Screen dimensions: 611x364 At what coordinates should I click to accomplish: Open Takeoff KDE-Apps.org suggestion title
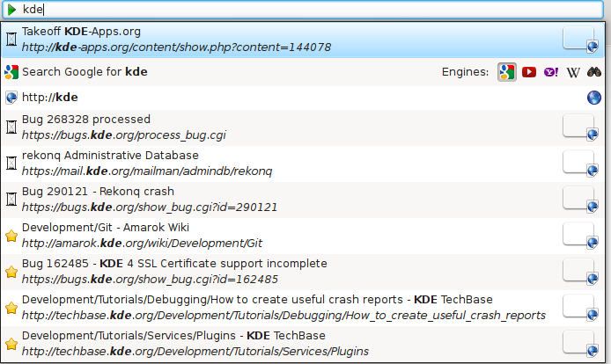(81, 32)
